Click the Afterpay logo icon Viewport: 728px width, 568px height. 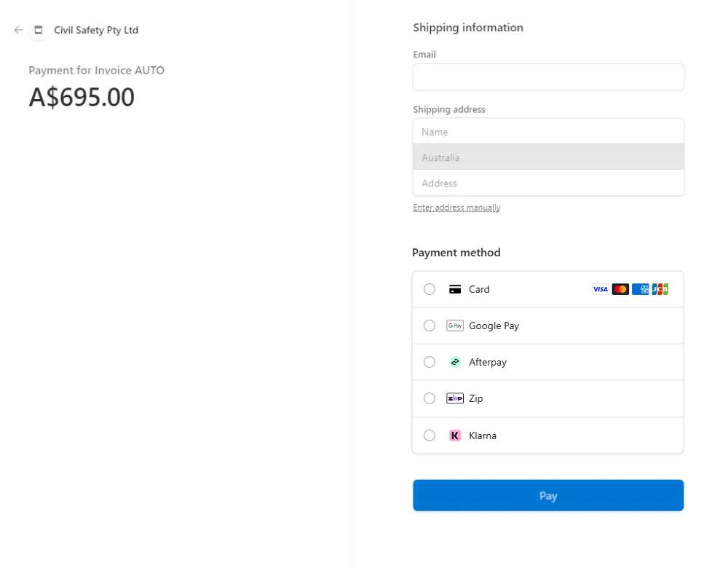(455, 362)
